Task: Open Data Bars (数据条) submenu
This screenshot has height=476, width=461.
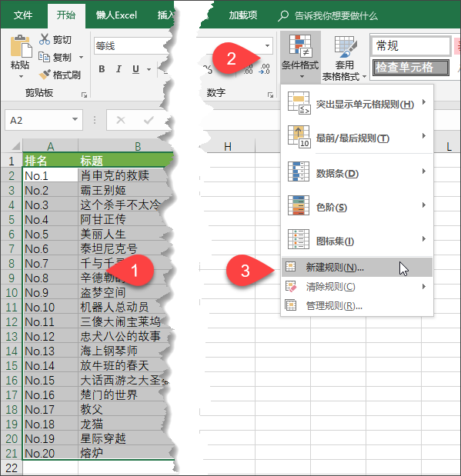Action: 357,171
